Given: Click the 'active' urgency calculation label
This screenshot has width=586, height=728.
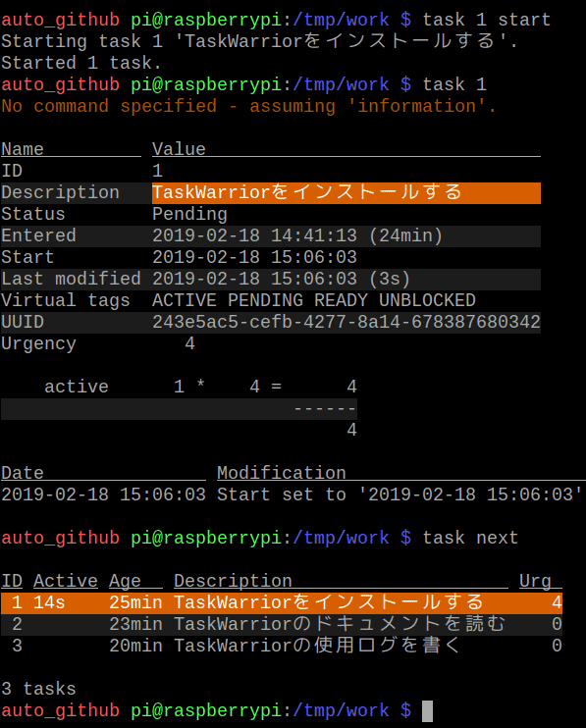Looking at the screenshot, I should 77,387.
